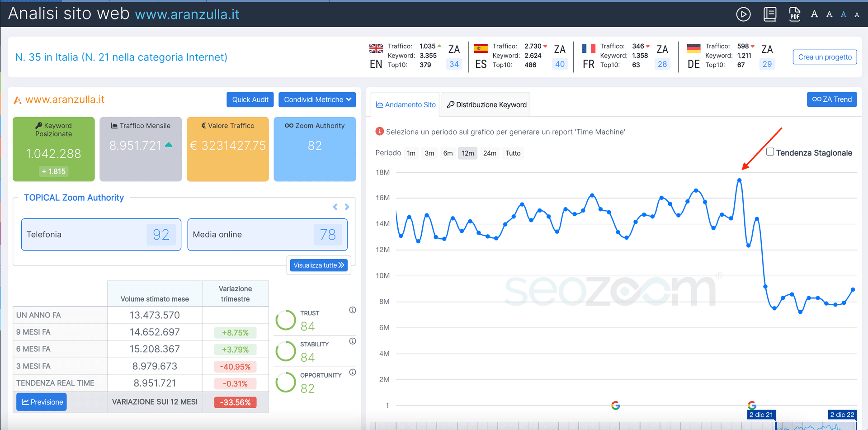The height and width of the screenshot is (430, 868).
Task: Click the Spanish flag for ES traffic
Action: [481, 48]
